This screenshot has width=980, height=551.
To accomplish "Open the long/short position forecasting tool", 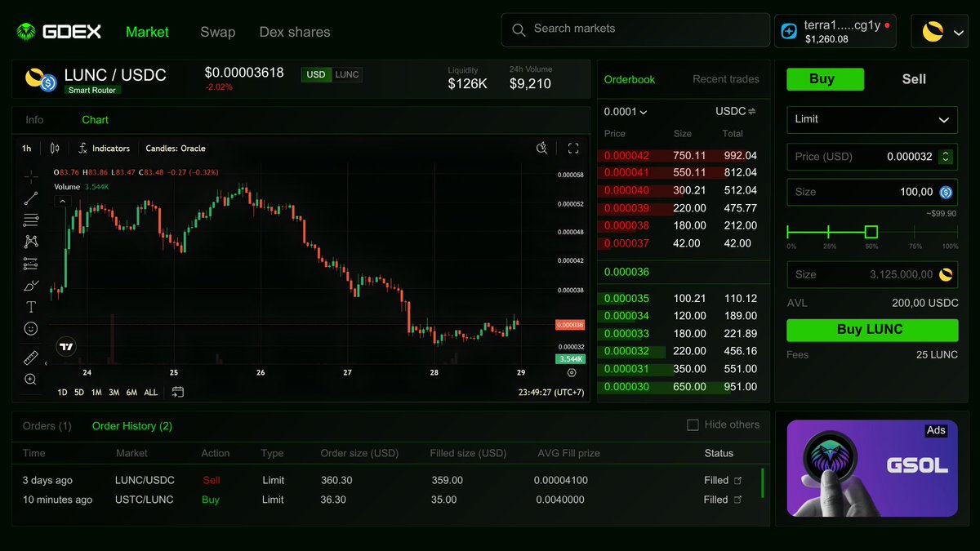I will (x=30, y=263).
